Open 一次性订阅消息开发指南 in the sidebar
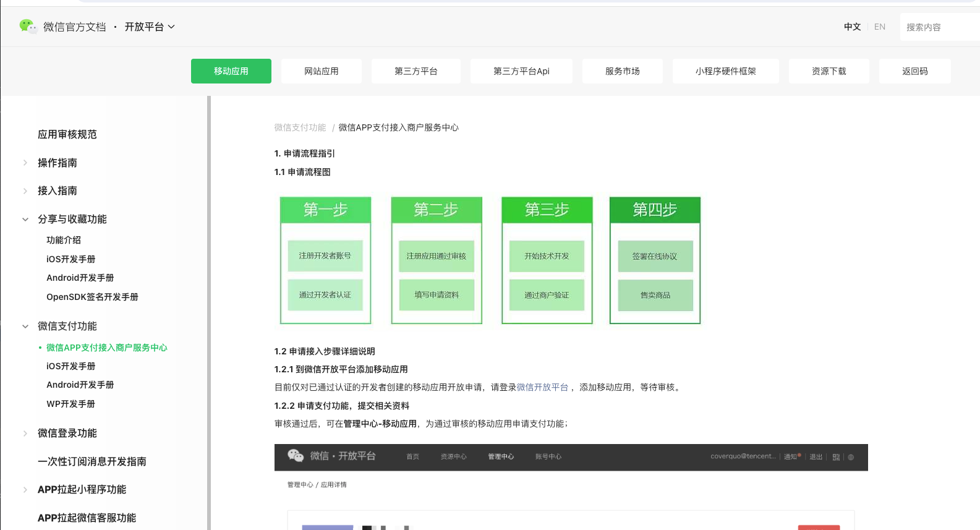The height and width of the screenshot is (530, 980). coord(92,461)
